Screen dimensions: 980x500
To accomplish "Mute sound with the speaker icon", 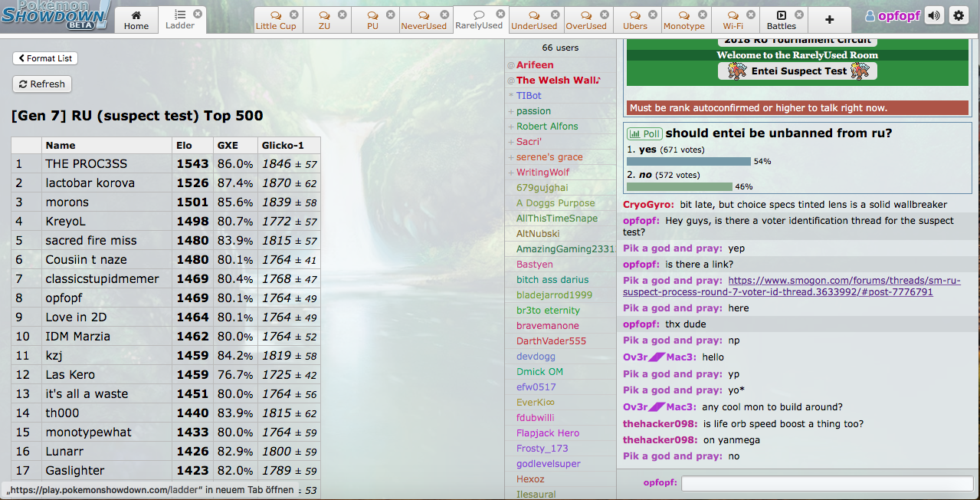I will (x=934, y=15).
